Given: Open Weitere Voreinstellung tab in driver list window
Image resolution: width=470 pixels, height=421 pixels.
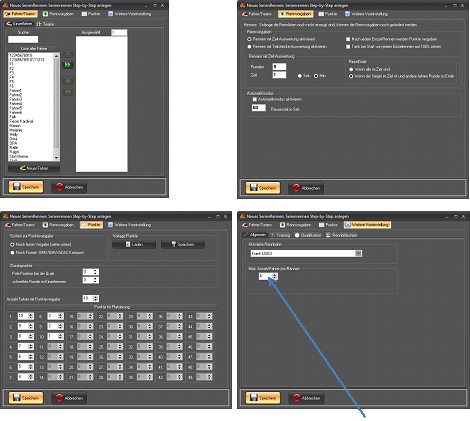Looking at the screenshot, I should point(130,14).
